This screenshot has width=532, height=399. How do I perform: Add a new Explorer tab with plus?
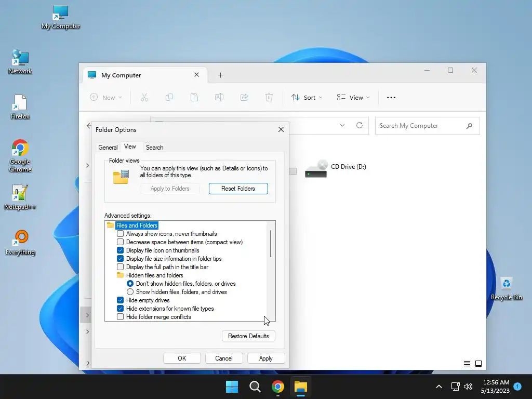click(x=220, y=75)
